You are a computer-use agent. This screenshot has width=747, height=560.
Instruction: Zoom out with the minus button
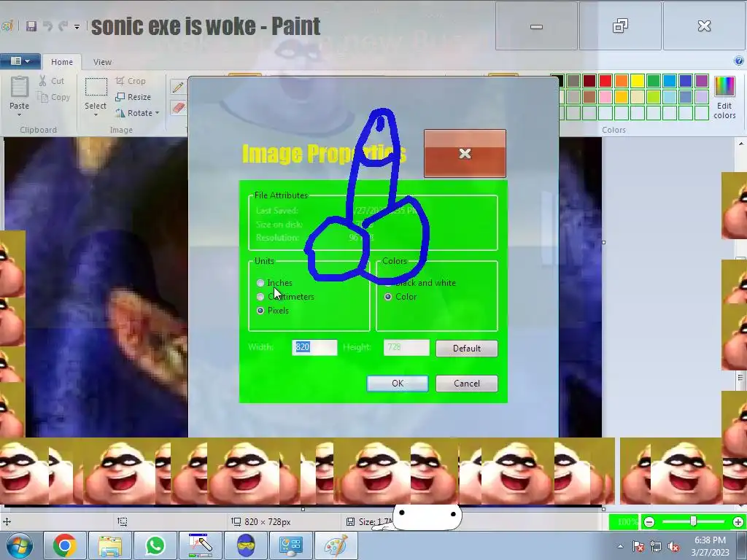coord(649,522)
